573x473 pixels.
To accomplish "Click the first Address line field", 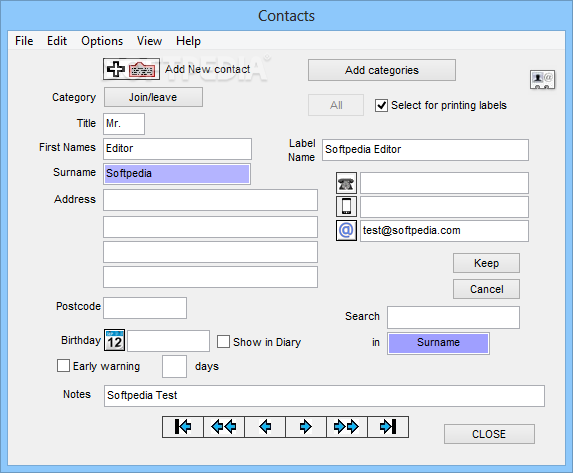I will tap(210, 200).
